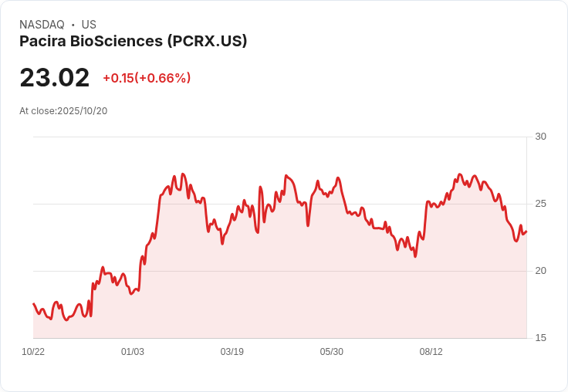The height and width of the screenshot is (392, 568).
Task: Click the 25 price gridline
Action: [279, 204]
